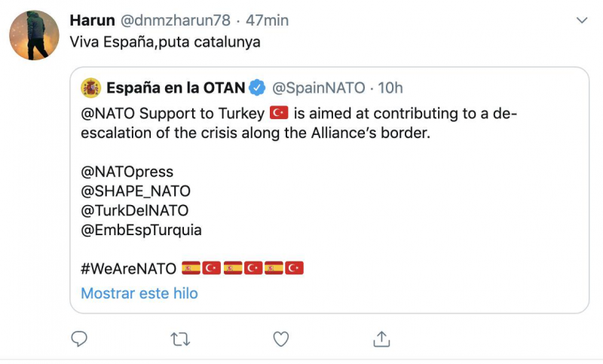Click the @TurkDelNATO mention
The image size is (603, 364).
tap(134, 210)
